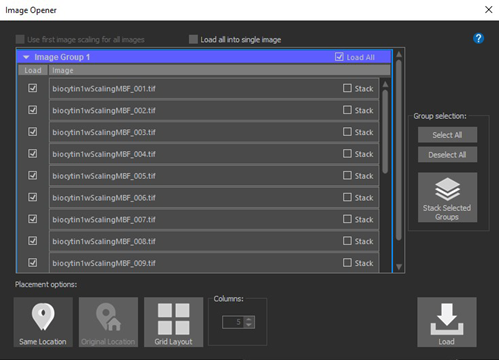Image resolution: width=500 pixels, height=360 pixels.
Task: Toggle the Load All checkbox
Action: tap(339, 57)
